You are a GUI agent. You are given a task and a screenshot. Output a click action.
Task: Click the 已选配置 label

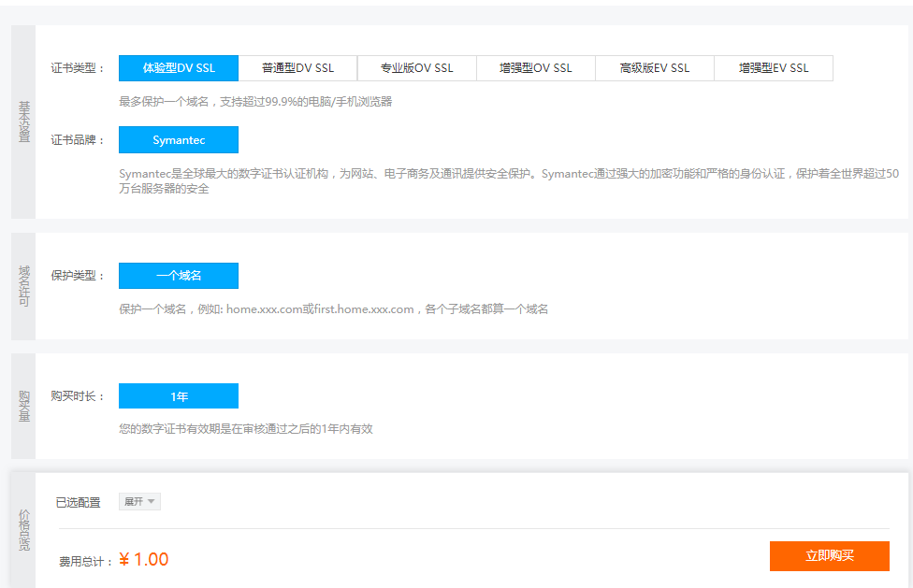tap(78, 503)
